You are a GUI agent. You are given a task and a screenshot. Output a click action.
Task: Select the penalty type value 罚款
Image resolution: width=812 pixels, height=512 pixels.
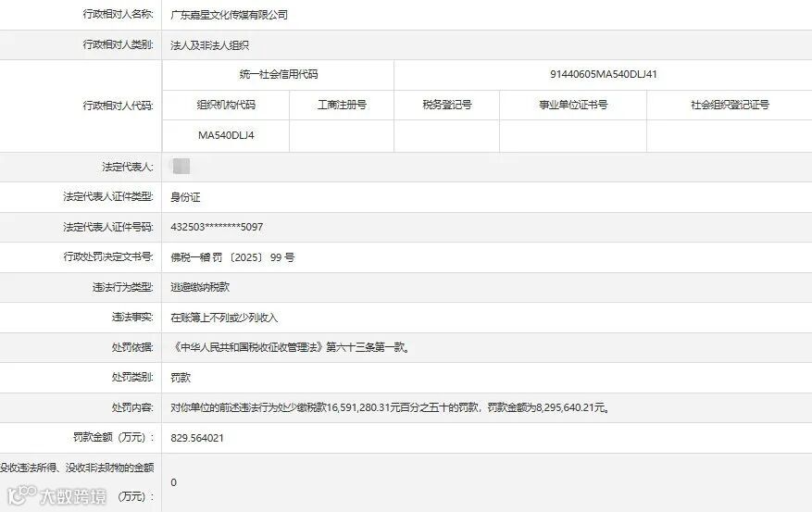tap(181, 378)
